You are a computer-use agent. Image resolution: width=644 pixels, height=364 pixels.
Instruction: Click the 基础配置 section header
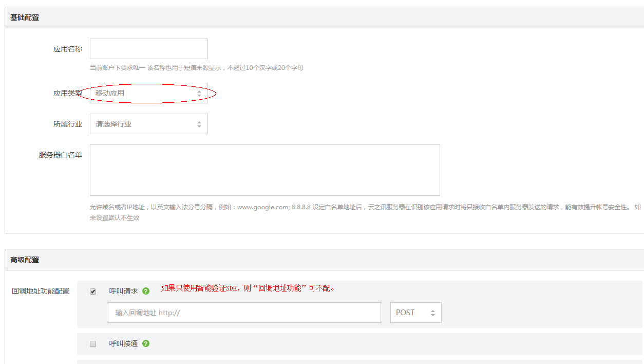point(25,17)
